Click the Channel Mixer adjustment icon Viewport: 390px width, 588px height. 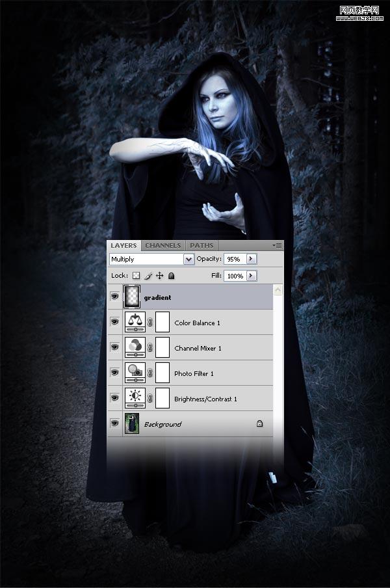pos(135,347)
